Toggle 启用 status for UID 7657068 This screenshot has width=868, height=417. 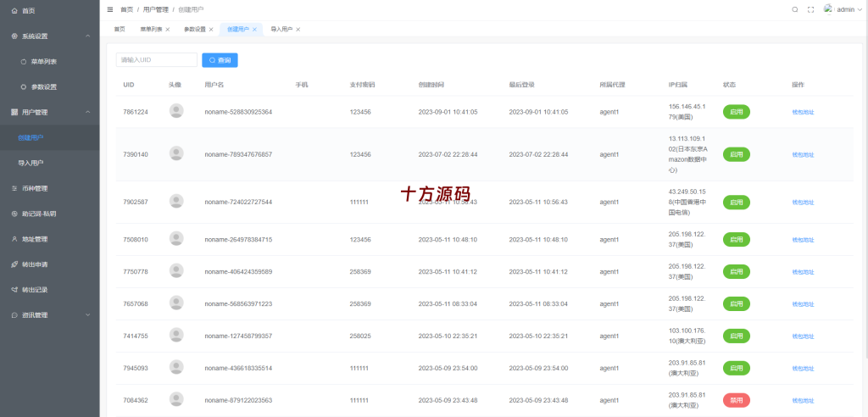[737, 304]
